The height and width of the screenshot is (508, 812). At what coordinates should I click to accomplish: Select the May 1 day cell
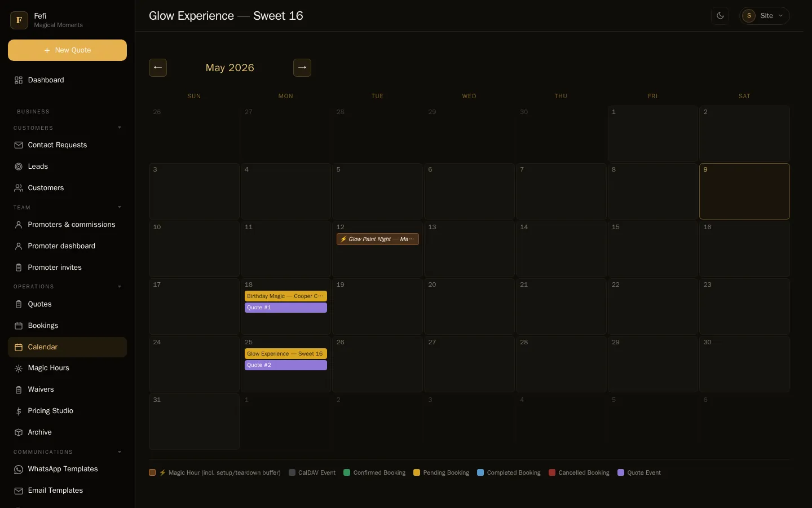(653, 134)
